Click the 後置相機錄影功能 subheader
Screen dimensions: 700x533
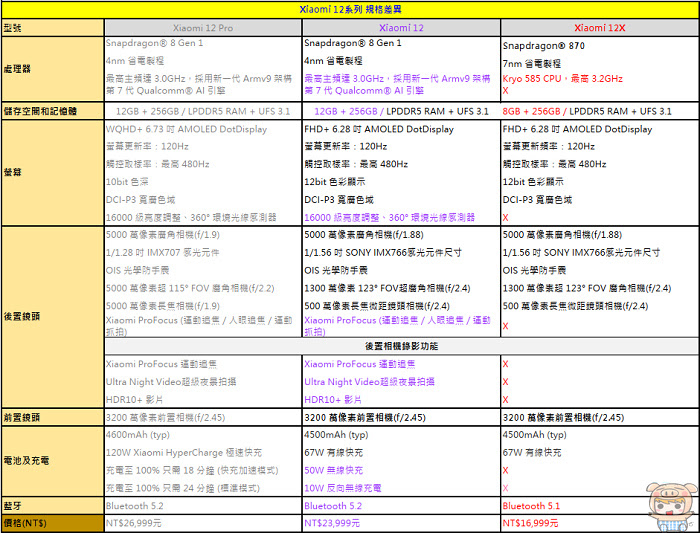point(401,346)
